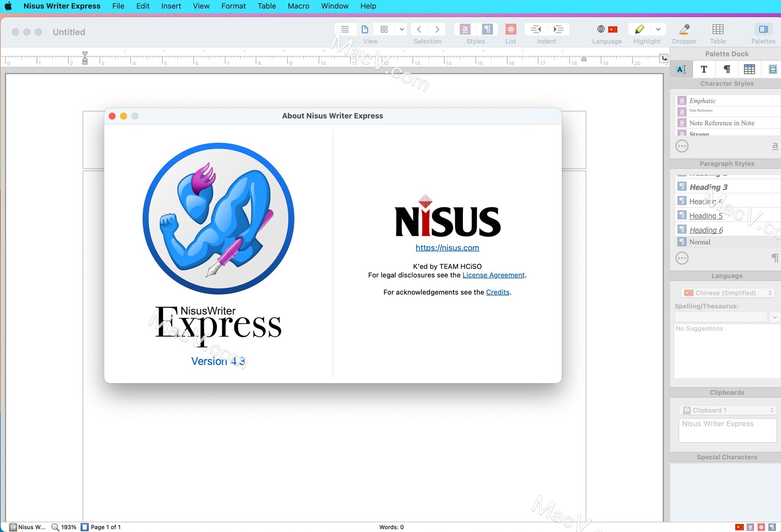The height and width of the screenshot is (532, 781).
Task: Open the Highlight color dropdown arrow
Action: click(658, 29)
